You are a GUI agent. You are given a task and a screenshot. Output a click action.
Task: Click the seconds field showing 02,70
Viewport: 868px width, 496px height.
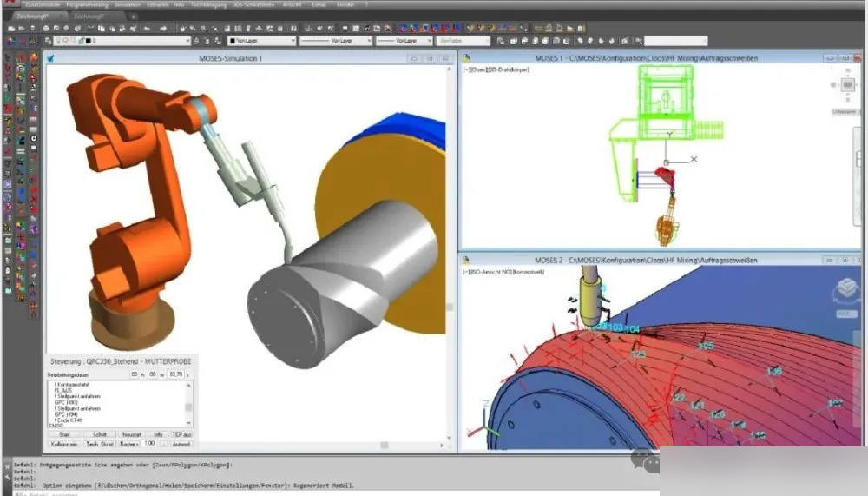pyautogui.click(x=176, y=374)
